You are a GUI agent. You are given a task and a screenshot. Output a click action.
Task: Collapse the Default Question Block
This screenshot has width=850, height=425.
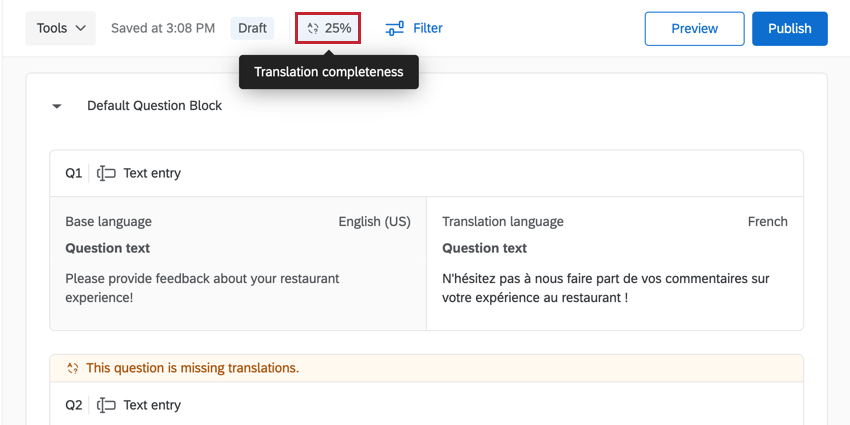click(x=57, y=106)
